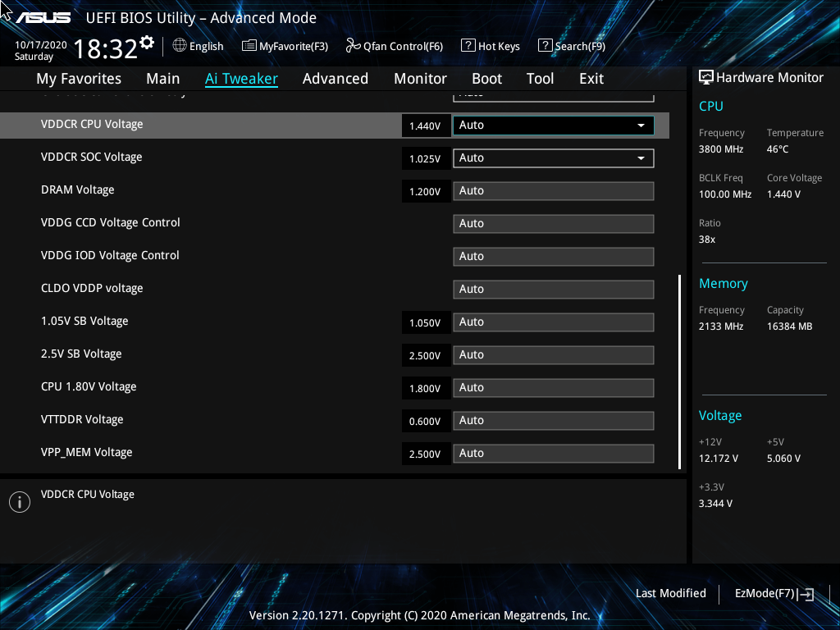Click the info icon in help panel
This screenshot has height=630, width=840.
(20, 502)
